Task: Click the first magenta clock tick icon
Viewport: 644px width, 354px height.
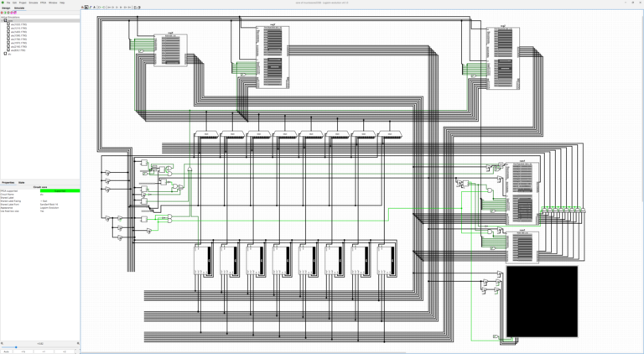Action: (12, 13)
